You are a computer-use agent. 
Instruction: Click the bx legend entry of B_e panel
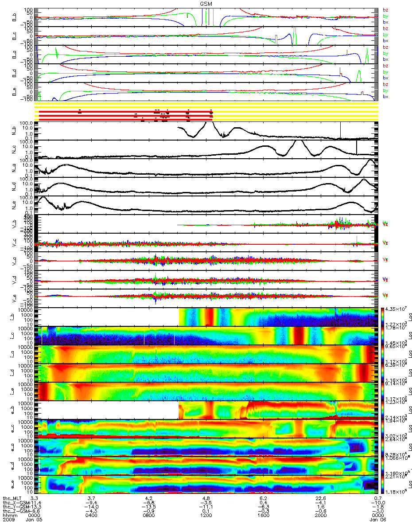385,97
